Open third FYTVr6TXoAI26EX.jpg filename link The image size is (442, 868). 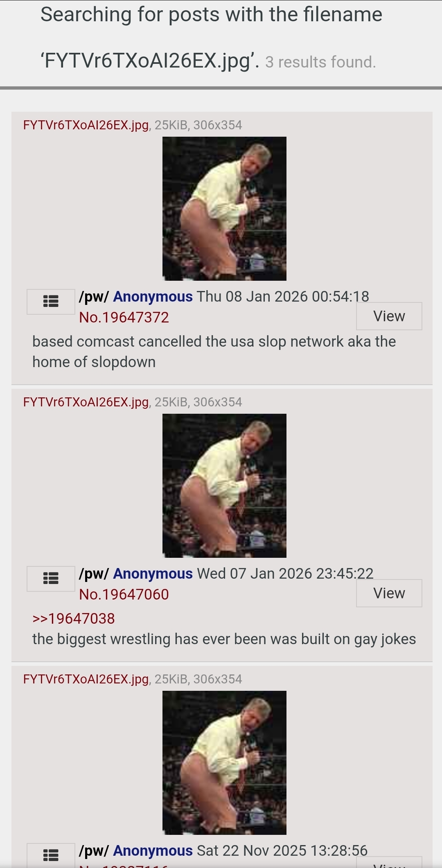point(86,679)
